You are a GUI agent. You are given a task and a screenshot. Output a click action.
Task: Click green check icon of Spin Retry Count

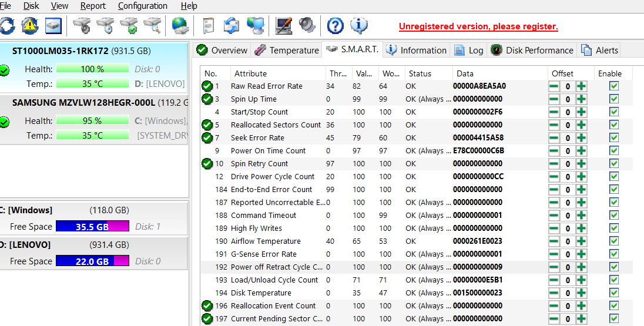(207, 164)
